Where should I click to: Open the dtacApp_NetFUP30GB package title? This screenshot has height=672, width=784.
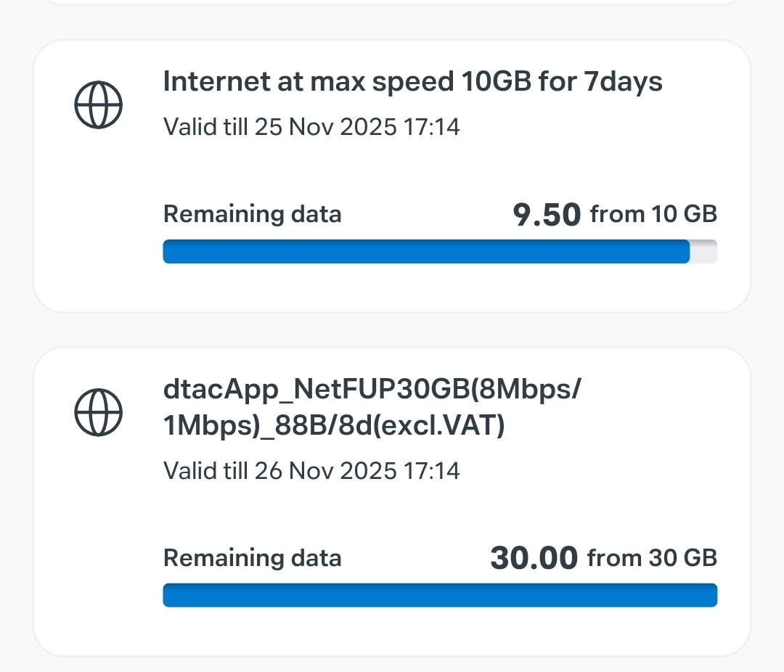(372, 390)
